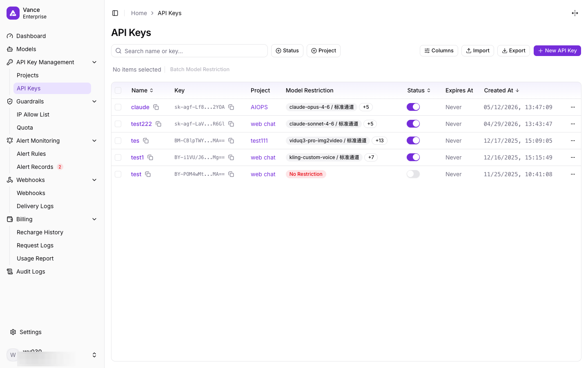This screenshot has height=368, width=588.
Task: Click the Models robot icon
Action: tap(10, 49)
